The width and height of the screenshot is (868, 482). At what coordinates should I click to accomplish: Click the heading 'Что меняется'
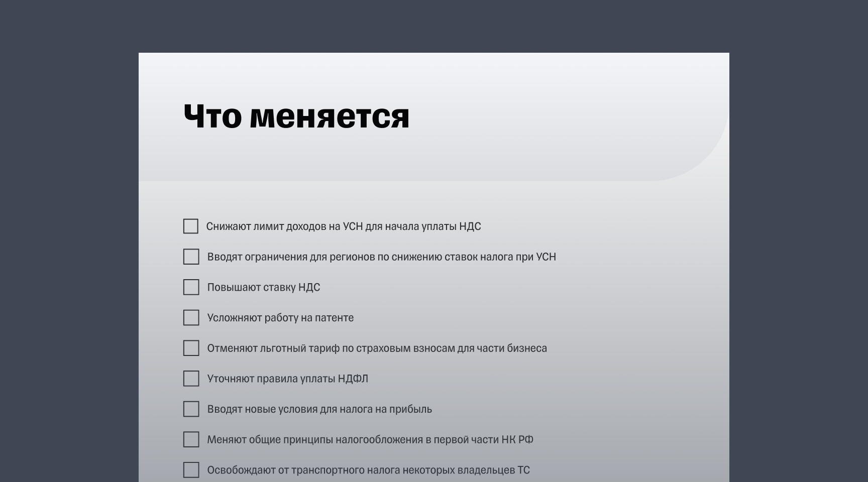point(296,117)
